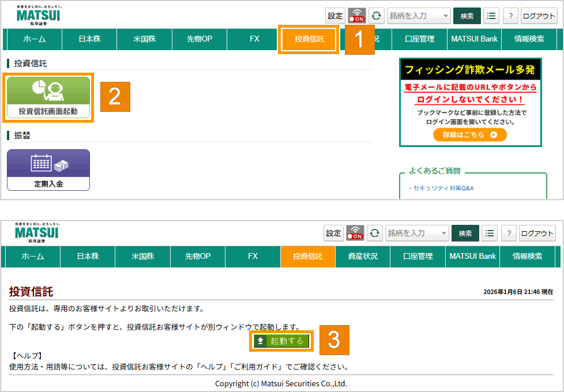The width and height of the screenshot is (564, 392).
Task: Click the 投資信託画面起動 icon button
Action: [48, 97]
